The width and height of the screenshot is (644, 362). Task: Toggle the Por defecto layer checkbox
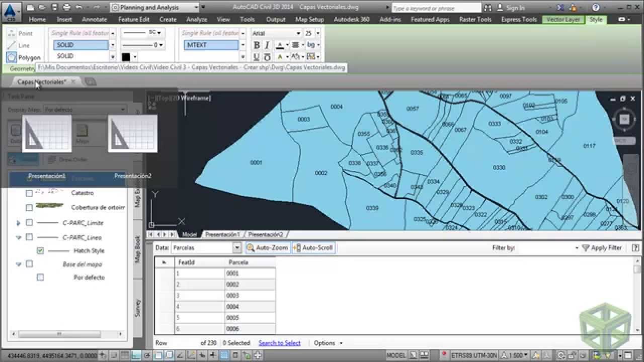(x=41, y=277)
